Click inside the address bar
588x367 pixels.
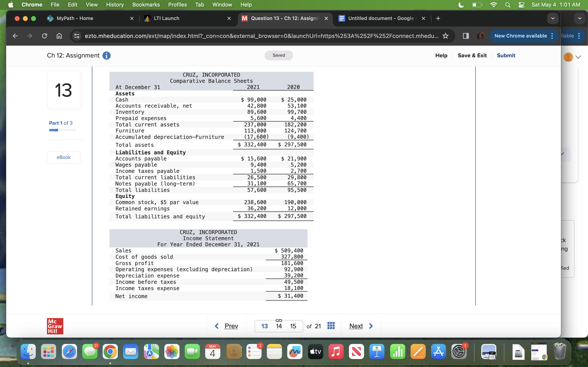point(243,36)
